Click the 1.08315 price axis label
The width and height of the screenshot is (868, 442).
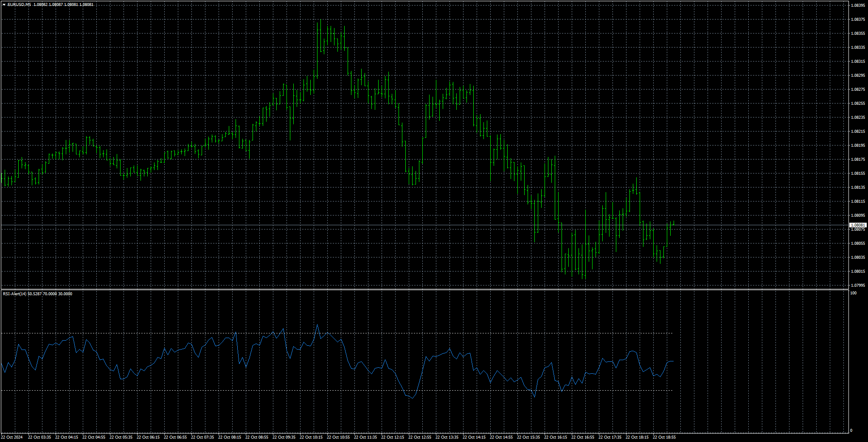tap(858, 62)
